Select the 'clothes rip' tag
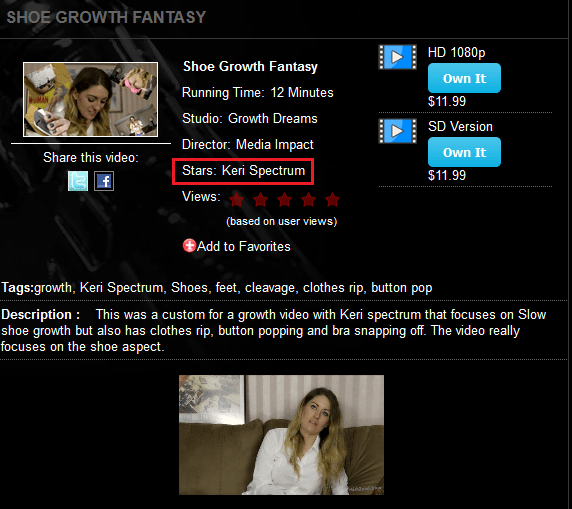The height and width of the screenshot is (509, 572). [333, 288]
